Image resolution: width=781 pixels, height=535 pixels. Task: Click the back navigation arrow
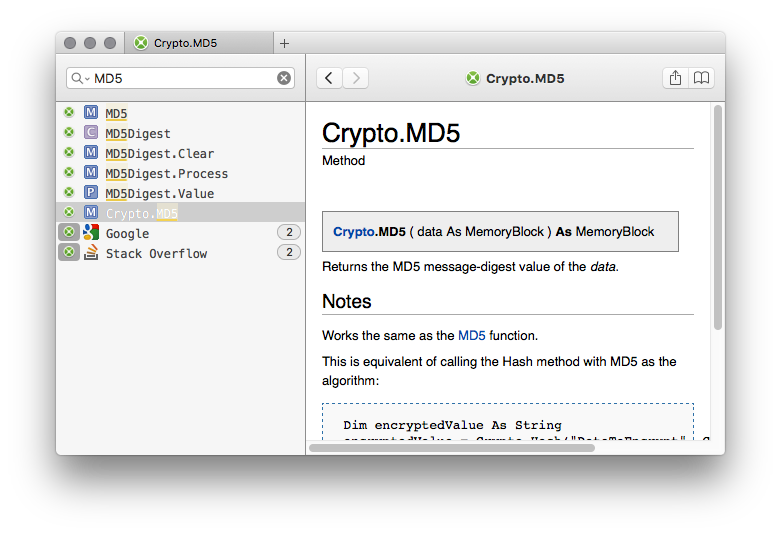pos(329,78)
